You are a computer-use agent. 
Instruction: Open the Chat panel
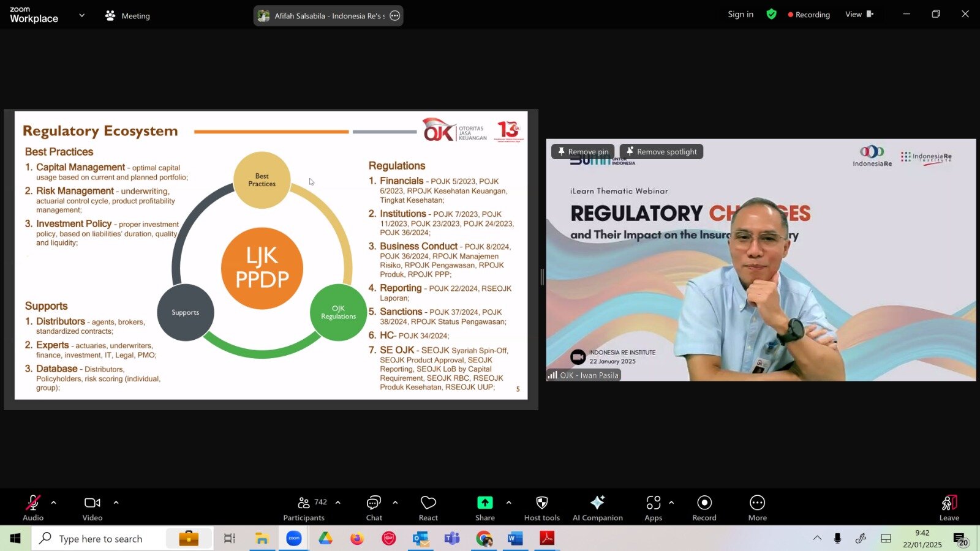[374, 508]
